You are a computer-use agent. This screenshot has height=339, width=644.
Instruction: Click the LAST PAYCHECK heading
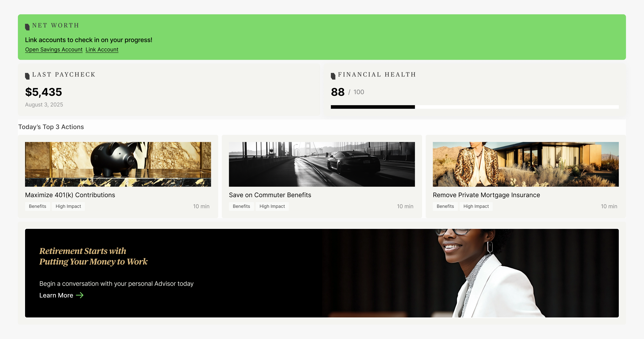point(64,74)
